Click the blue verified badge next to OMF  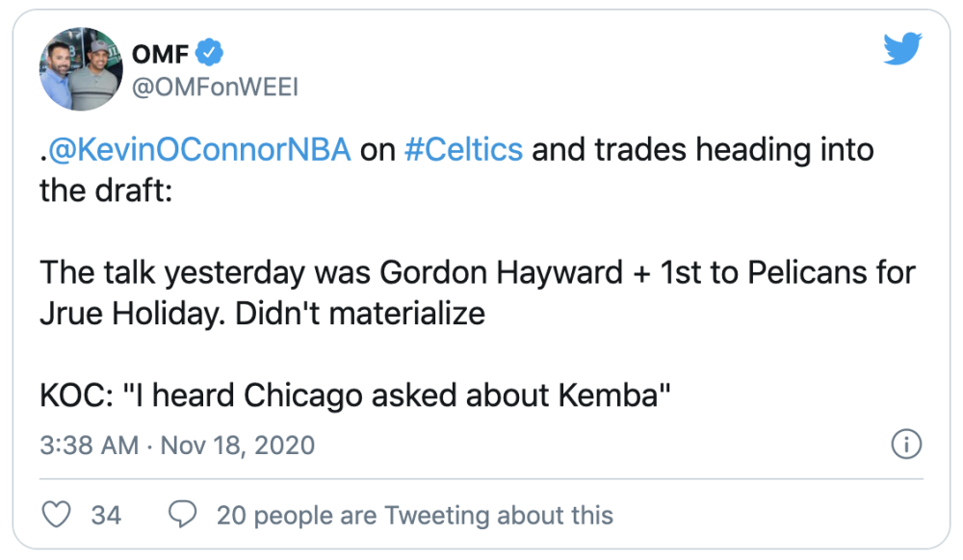211,51
